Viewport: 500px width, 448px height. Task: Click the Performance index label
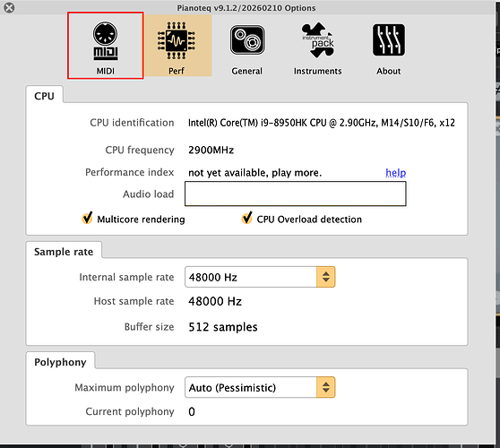[x=129, y=173]
